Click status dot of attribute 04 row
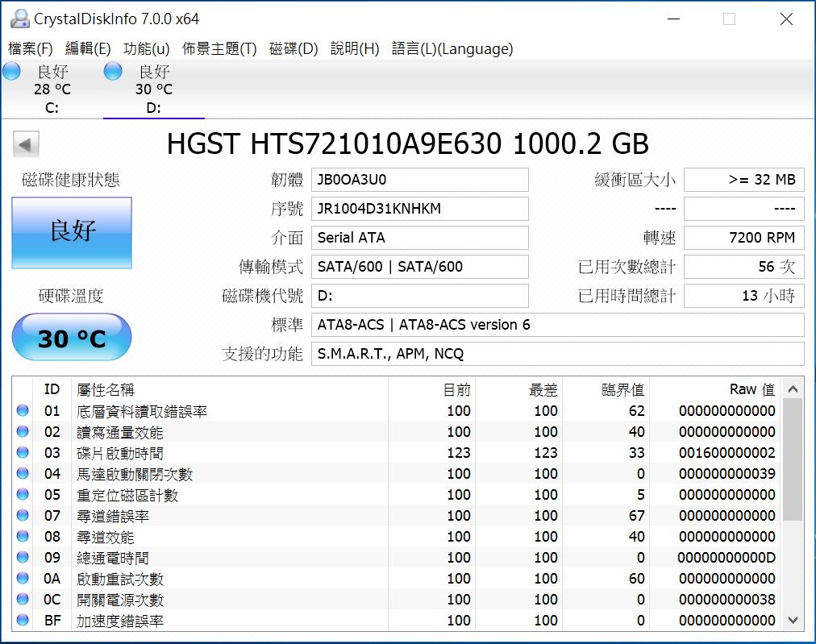The width and height of the screenshot is (816, 644). 23,473
